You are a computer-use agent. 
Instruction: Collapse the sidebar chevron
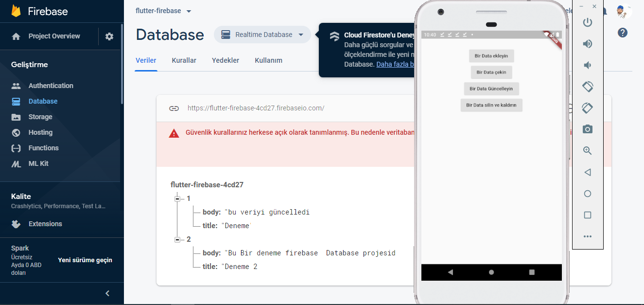(x=108, y=293)
